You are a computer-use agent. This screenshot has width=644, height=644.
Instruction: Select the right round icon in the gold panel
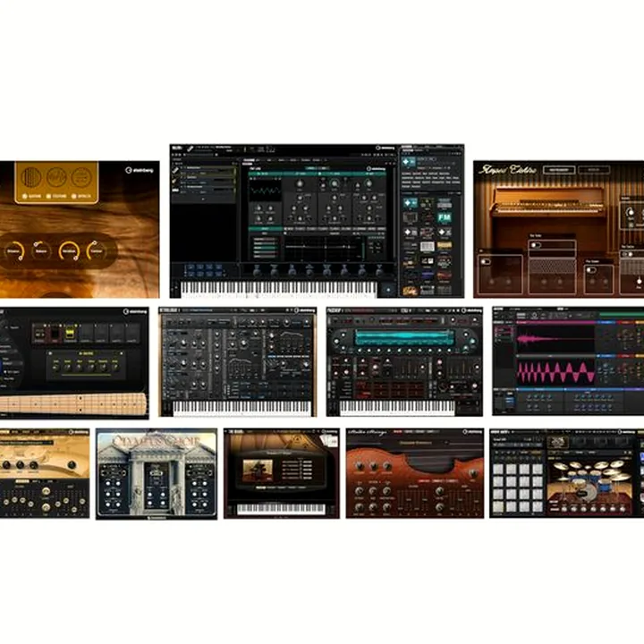coord(81,177)
